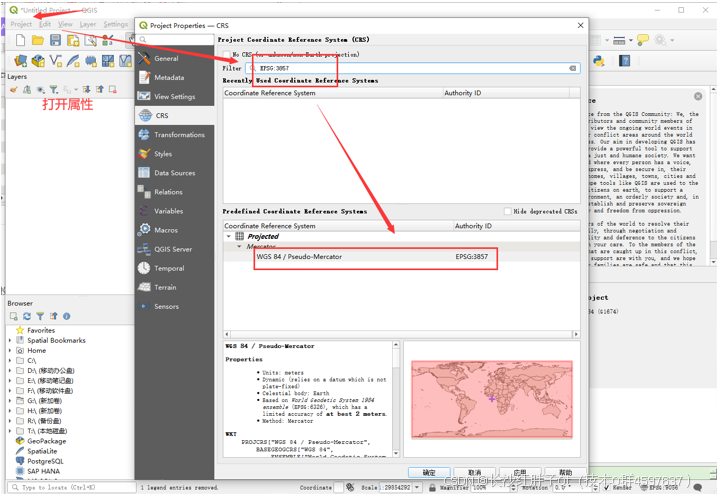
Task: Click the CRS extent world map preview
Action: point(492,399)
